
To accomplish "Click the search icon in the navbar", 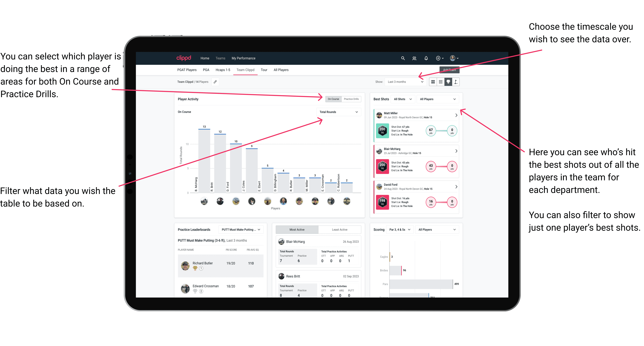I will [x=403, y=58].
